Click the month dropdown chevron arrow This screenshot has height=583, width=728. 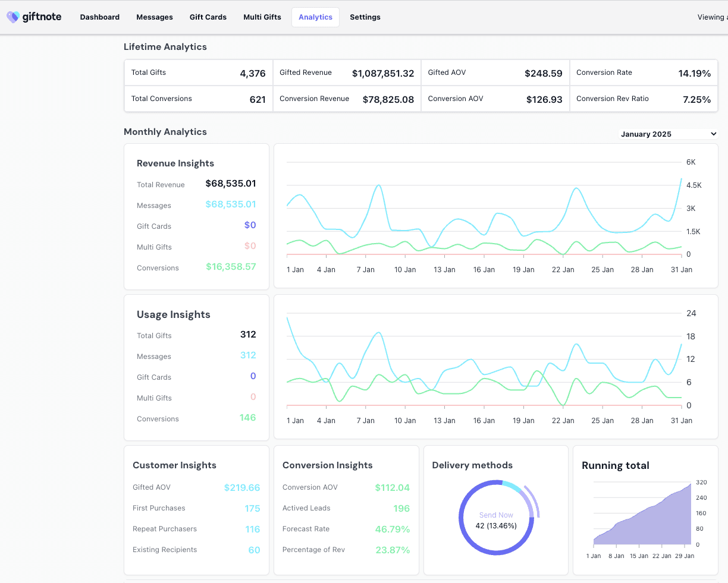tap(714, 134)
